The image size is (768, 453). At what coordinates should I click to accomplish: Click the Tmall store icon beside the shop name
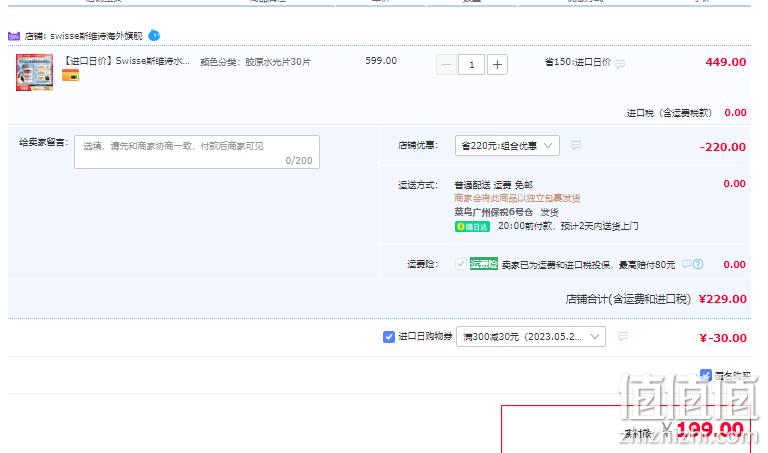pyautogui.click(x=14, y=36)
